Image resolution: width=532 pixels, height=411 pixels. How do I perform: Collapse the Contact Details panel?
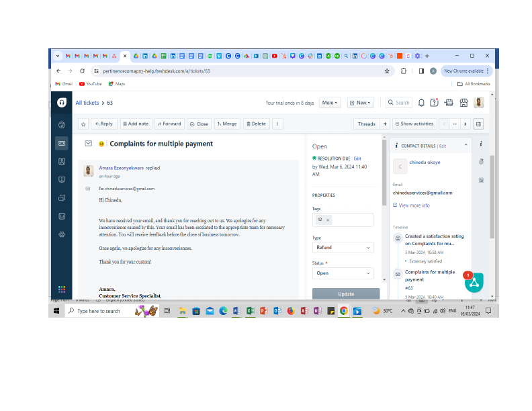tap(466, 145)
